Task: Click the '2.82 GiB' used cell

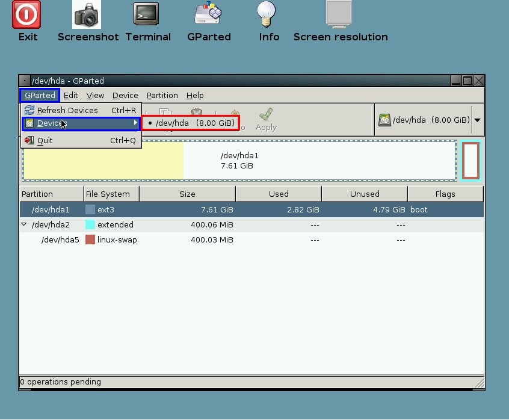Action: click(303, 209)
